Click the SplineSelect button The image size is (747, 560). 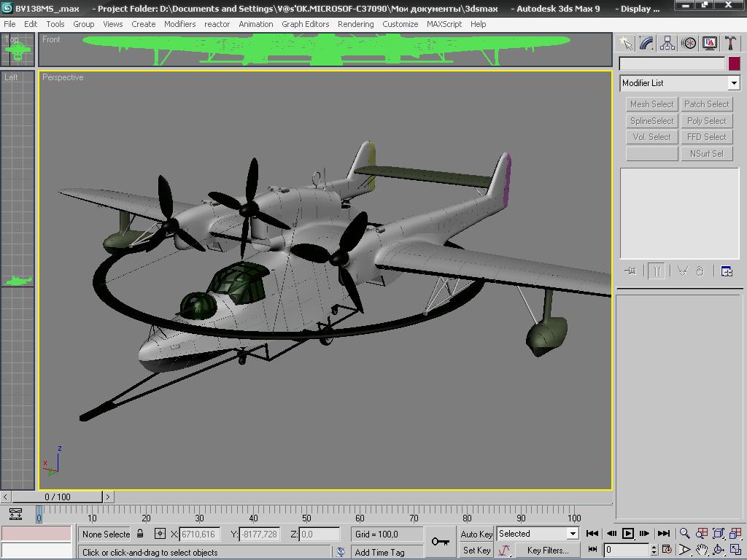pyautogui.click(x=651, y=121)
